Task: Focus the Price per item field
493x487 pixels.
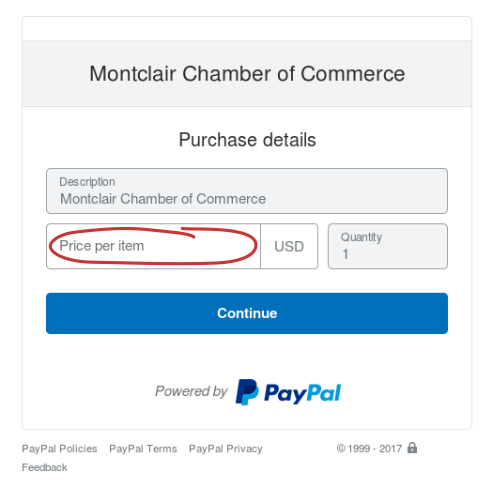Action: pos(153,246)
